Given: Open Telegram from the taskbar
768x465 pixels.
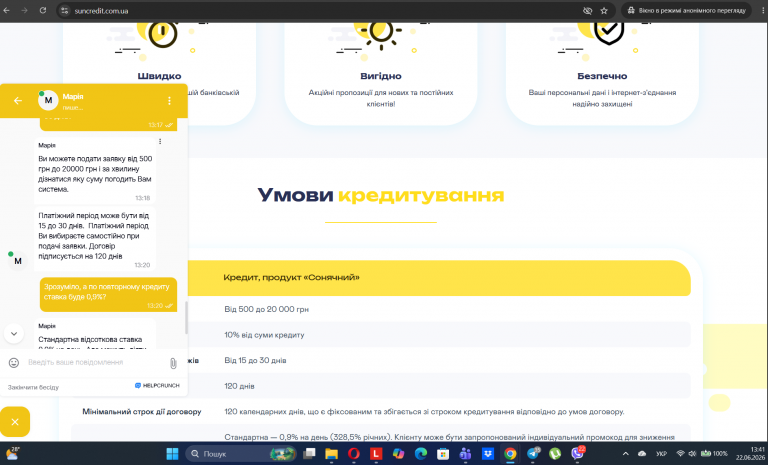Looking at the screenshot, I should 533,454.
